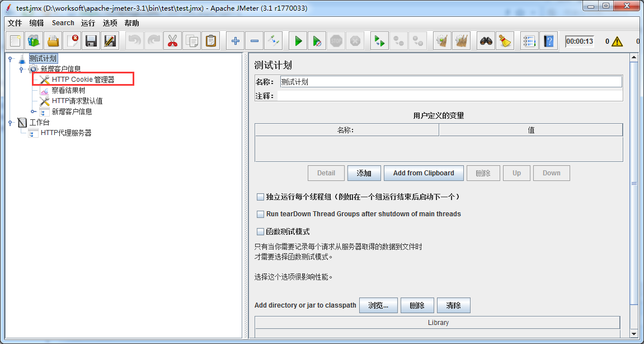Click the Close test plan icon
The image size is (644, 344).
point(72,41)
